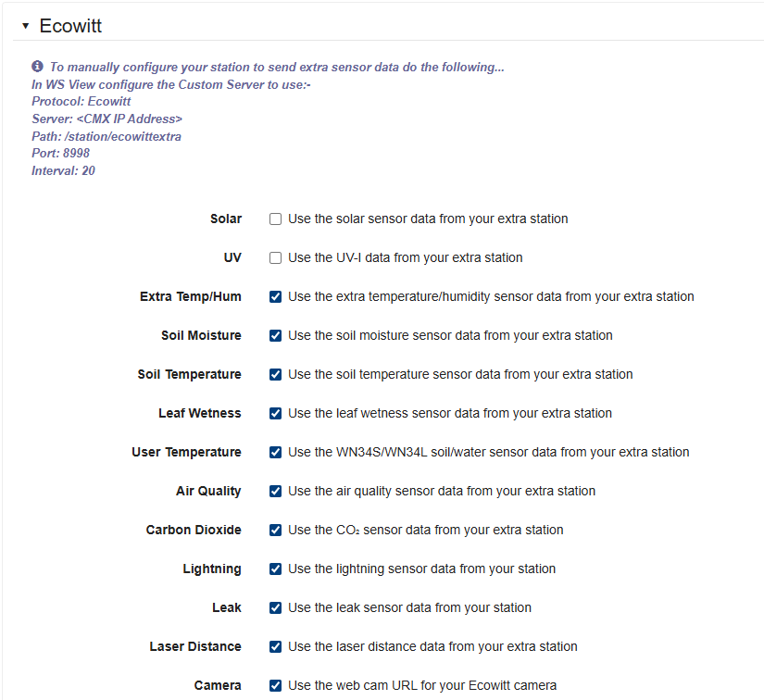This screenshot has height=700, width=764.
Task: Uncheck the soil moisture sensor data option
Action: tap(275, 335)
